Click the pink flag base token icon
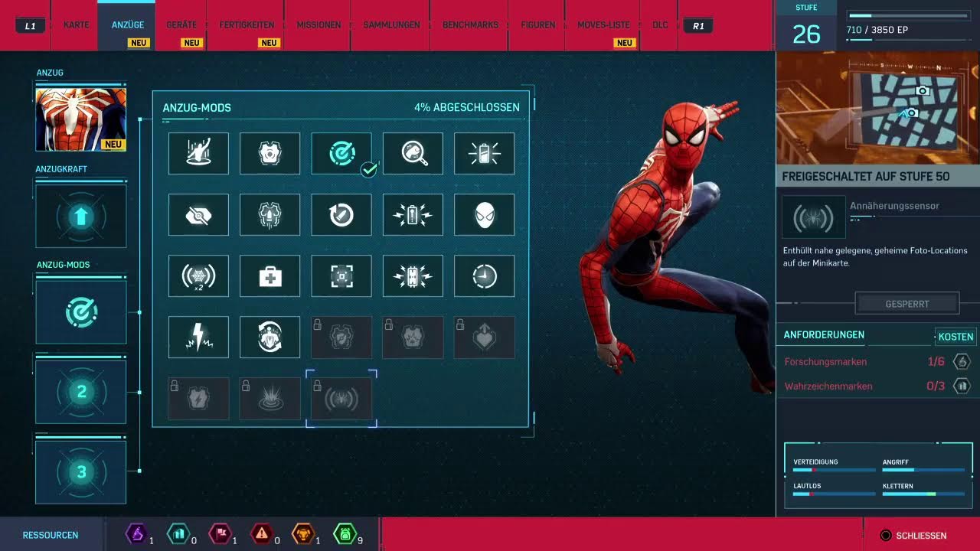Image resolution: width=980 pixels, height=551 pixels. pyautogui.click(x=219, y=533)
